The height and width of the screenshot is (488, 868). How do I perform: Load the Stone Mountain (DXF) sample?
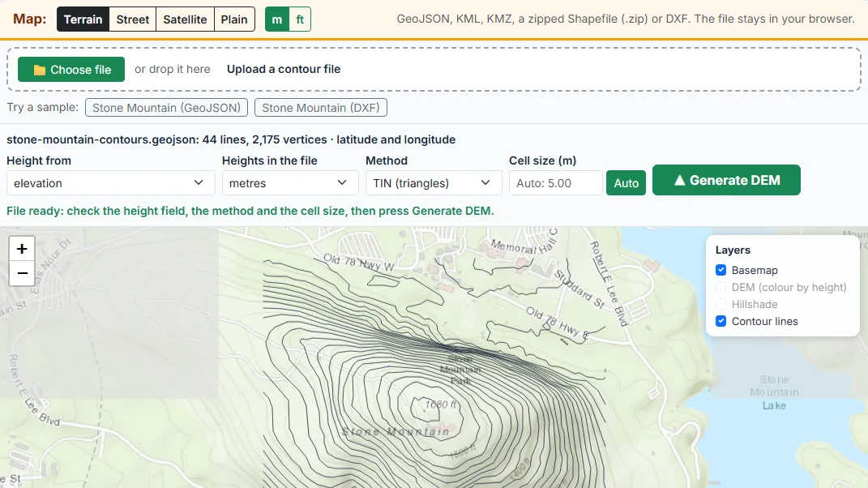(x=320, y=108)
